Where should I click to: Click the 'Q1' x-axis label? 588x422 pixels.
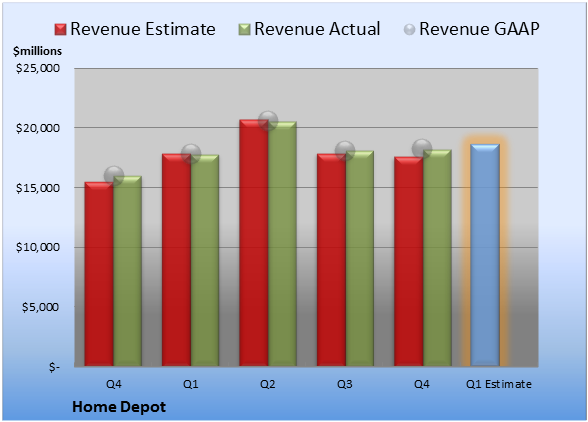(190, 384)
